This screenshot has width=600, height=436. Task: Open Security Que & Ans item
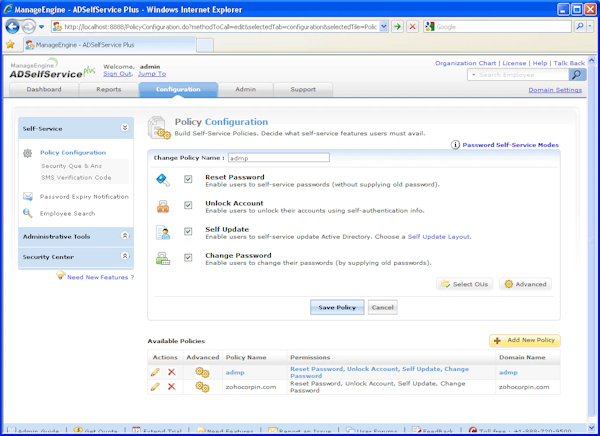(72, 166)
